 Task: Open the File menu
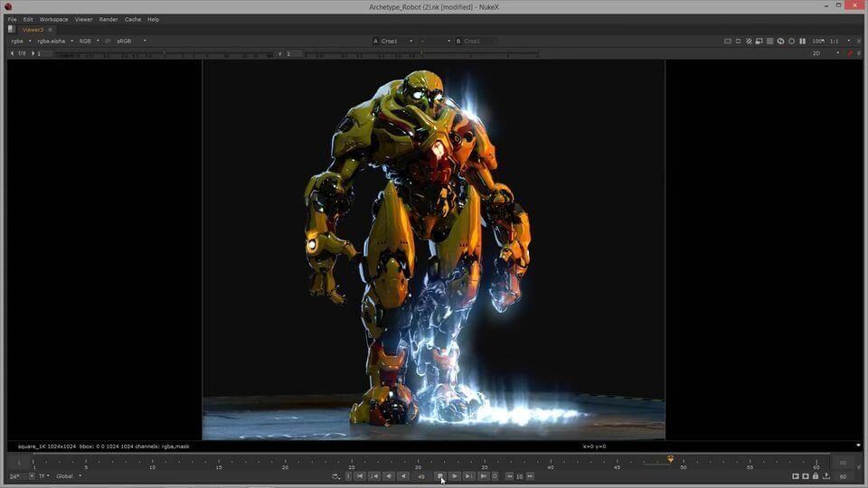pyautogui.click(x=12, y=19)
